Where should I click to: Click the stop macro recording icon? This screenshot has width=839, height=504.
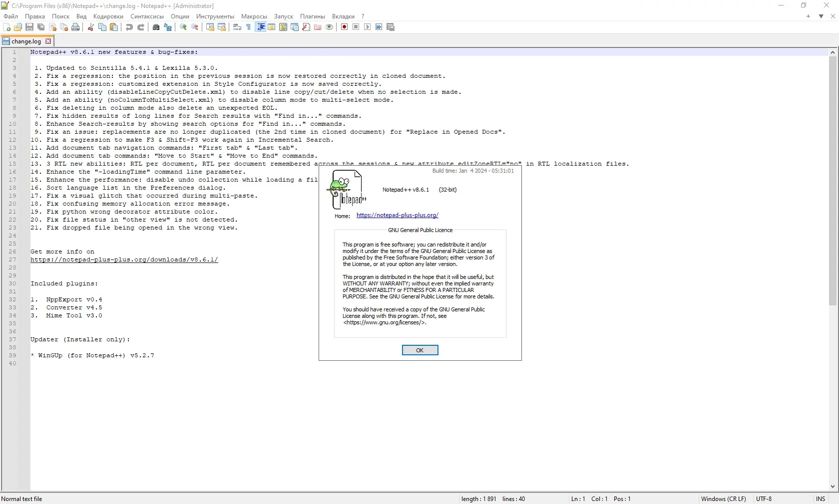click(356, 27)
